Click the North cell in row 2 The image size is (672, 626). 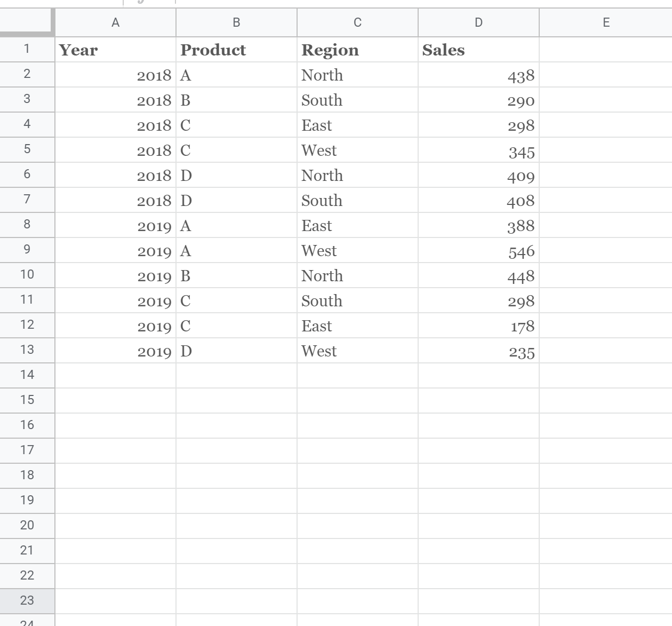pos(357,75)
